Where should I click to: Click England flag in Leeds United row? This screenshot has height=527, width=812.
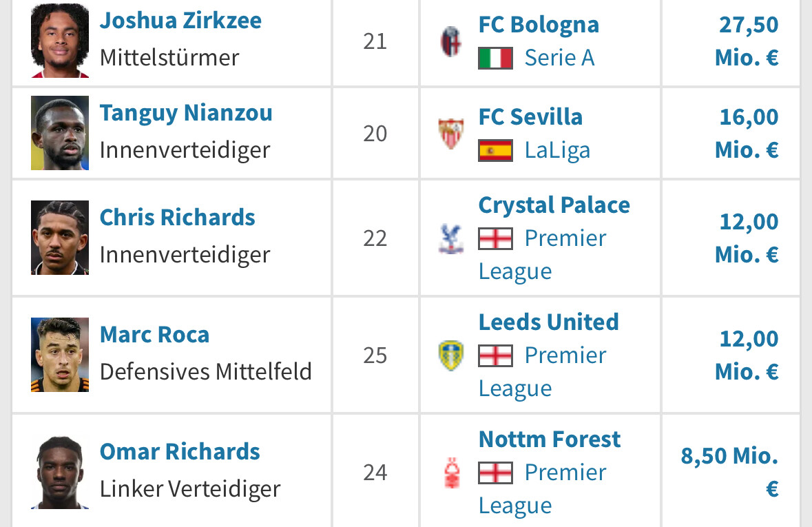coord(496,356)
